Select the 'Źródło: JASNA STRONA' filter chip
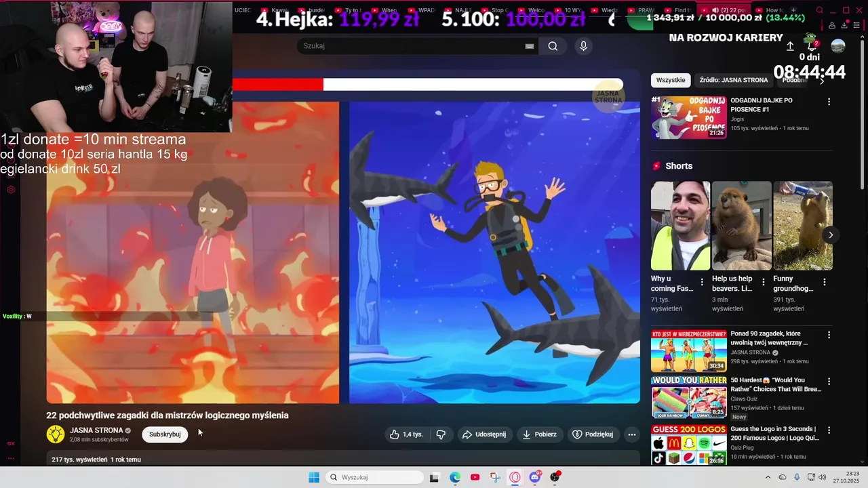The height and width of the screenshot is (488, 868). point(734,80)
